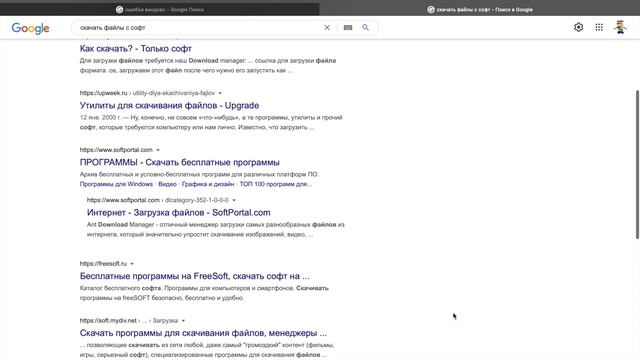640x360 pixels.
Task: Open 'Бесплатные программы на FreeSoft' result
Action: click(194, 276)
